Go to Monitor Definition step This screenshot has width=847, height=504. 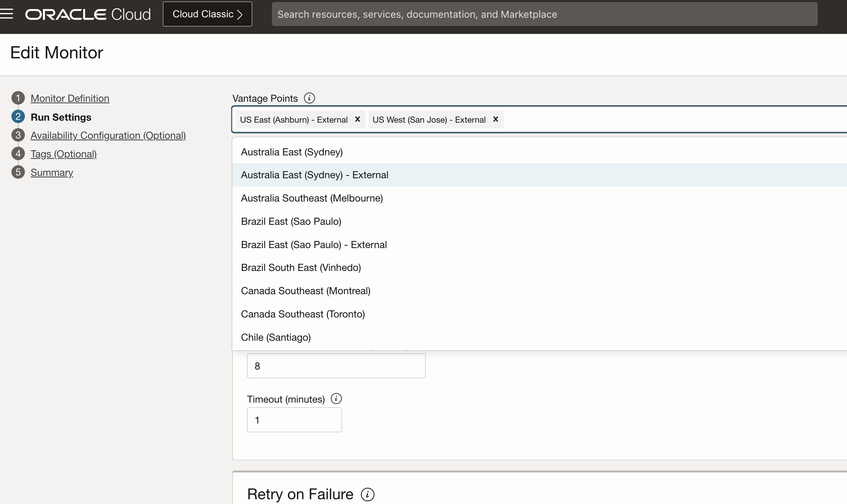70,98
